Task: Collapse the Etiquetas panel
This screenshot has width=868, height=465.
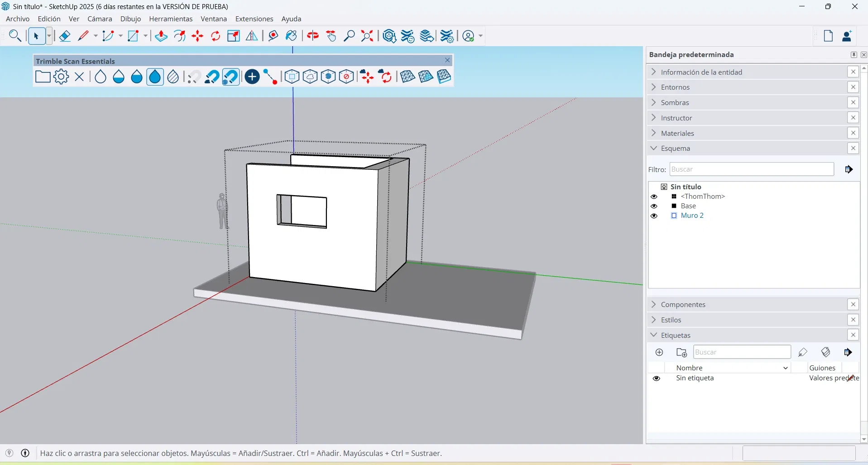Action: [x=654, y=335]
